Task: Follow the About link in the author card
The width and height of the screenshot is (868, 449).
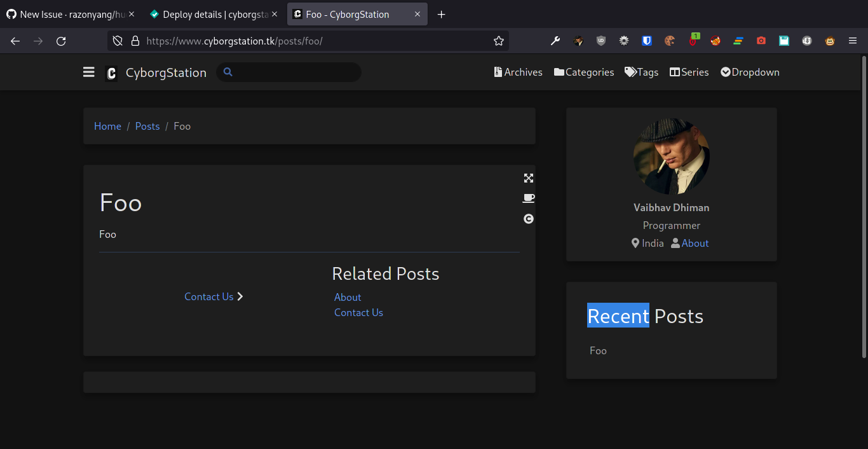Action: tap(695, 242)
